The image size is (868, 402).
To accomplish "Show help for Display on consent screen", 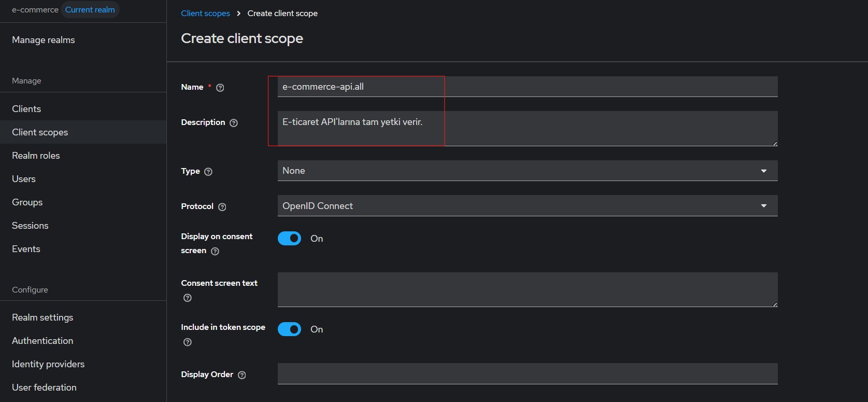I will (215, 251).
